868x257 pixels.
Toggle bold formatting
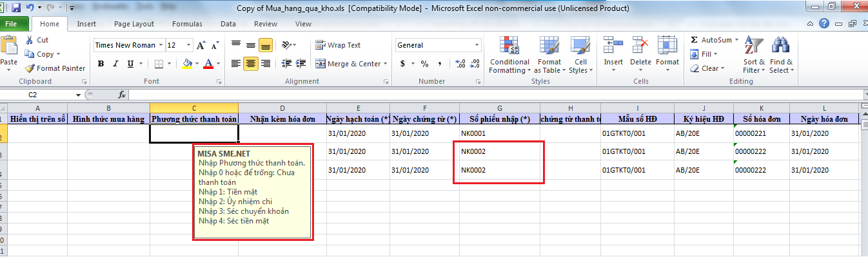click(101, 64)
